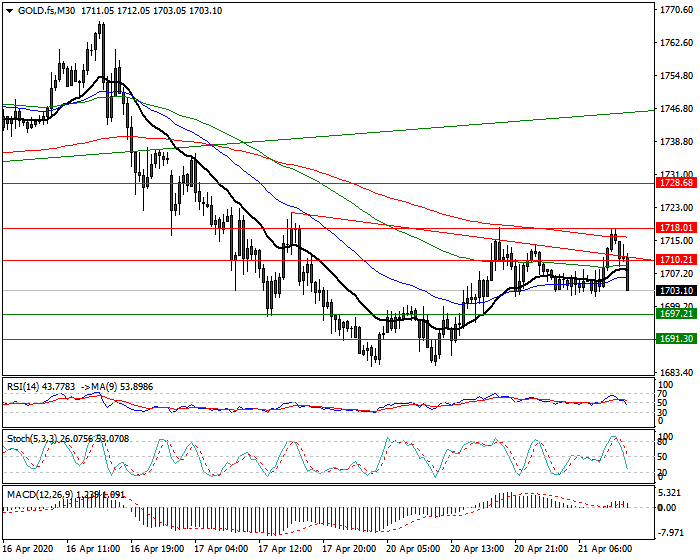Click the 1770.60 price scale value
Image resolution: width=700 pixels, height=560 pixels.
(x=677, y=9)
